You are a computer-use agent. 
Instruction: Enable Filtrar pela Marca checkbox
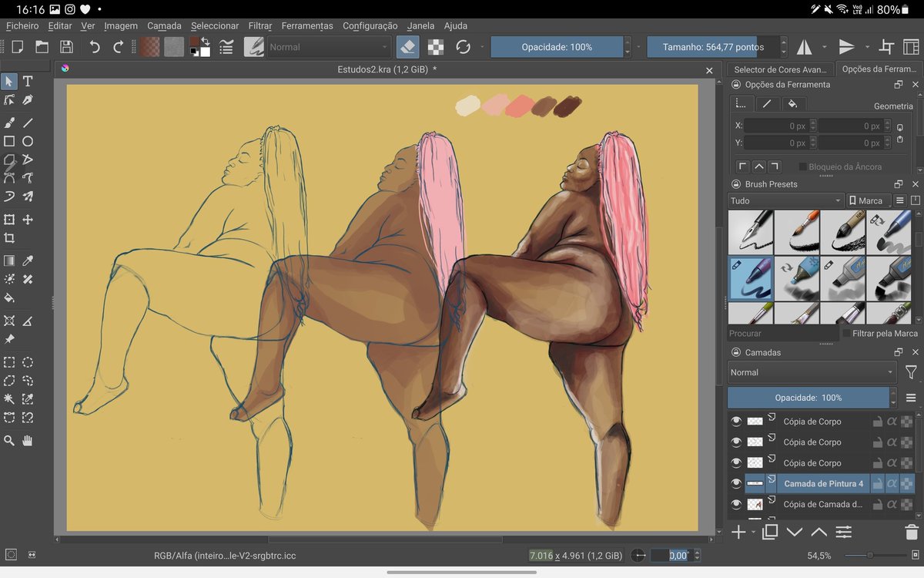(x=847, y=334)
